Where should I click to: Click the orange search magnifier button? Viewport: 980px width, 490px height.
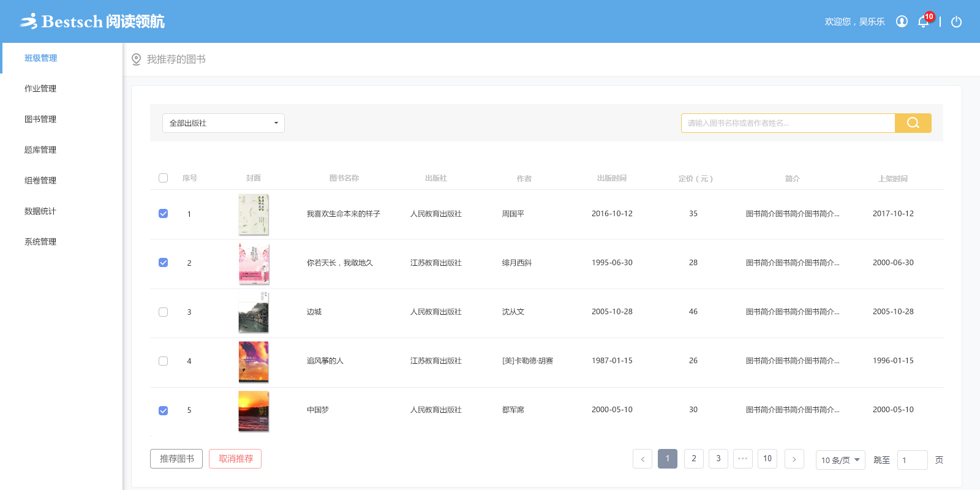[913, 123]
